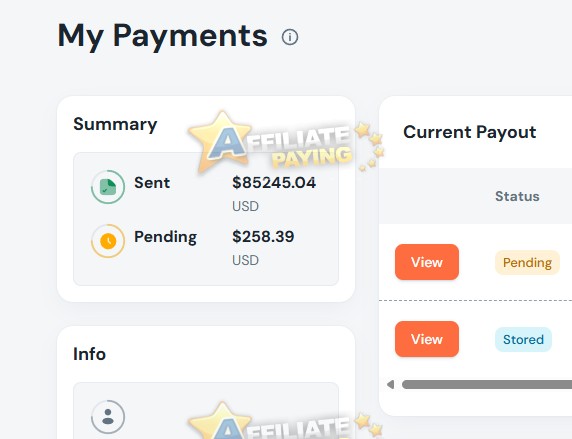Click the left scroll arrow in Current Payout
The width and height of the screenshot is (572, 439).
391,384
